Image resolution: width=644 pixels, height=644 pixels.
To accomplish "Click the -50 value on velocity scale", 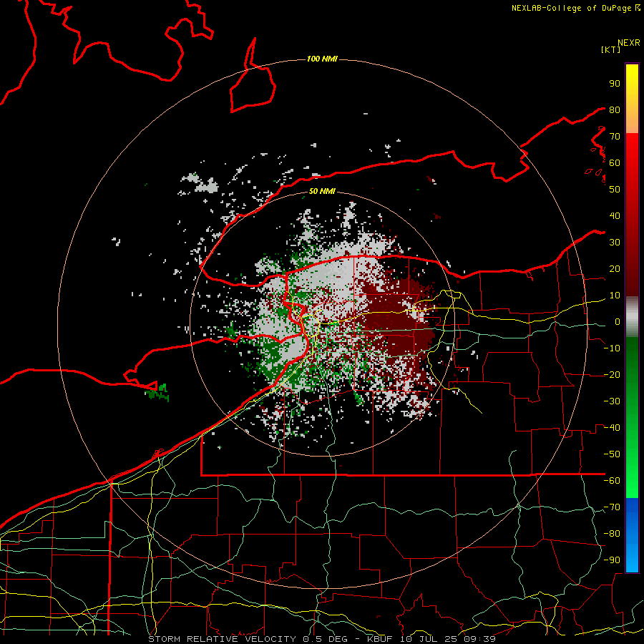I will tap(612, 454).
